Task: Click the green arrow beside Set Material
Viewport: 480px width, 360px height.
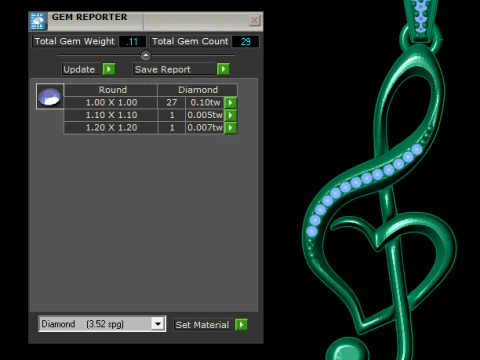Action: 241,324
